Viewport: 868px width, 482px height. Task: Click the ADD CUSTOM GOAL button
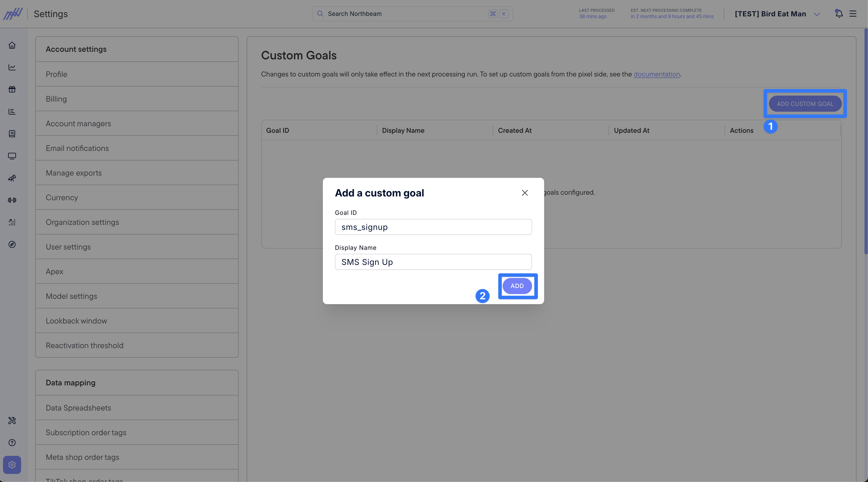click(805, 104)
